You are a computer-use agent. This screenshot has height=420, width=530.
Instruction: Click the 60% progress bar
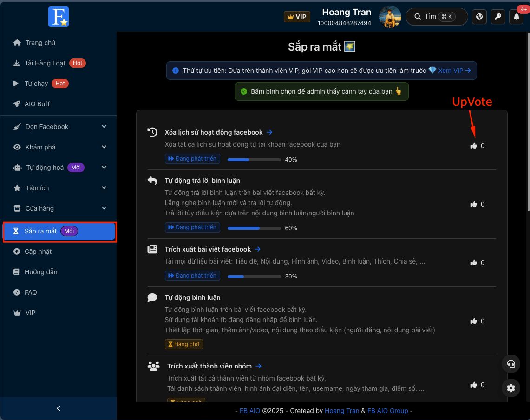[254, 228]
